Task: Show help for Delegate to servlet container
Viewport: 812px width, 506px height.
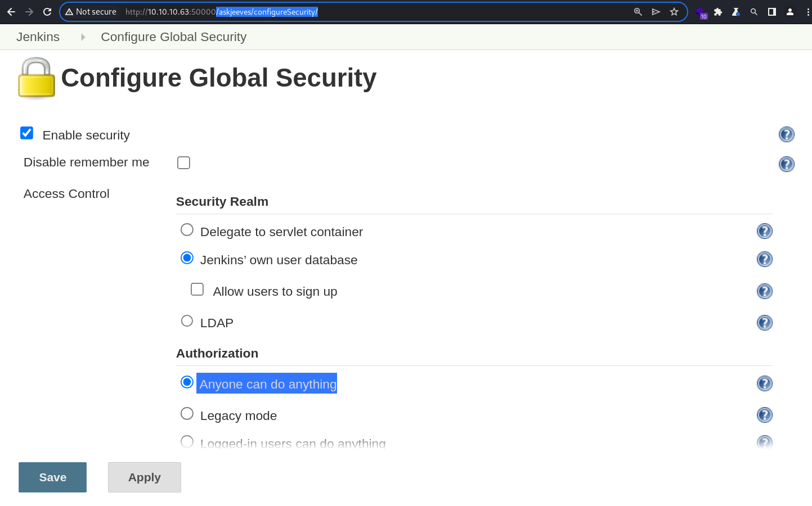Action: pos(764,231)
